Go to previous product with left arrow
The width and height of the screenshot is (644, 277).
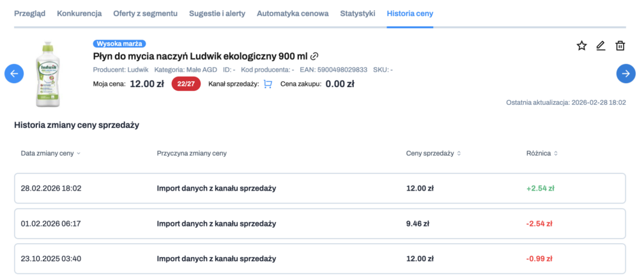tap(14, 74)
